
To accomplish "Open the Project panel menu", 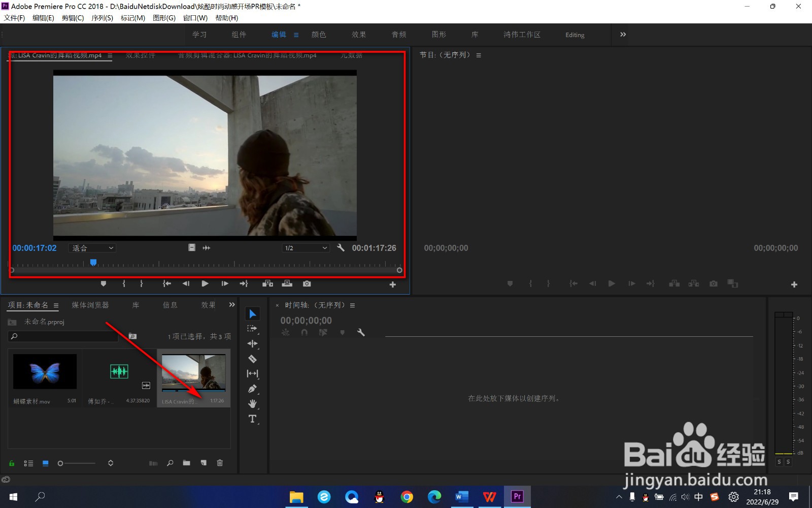I will [x=56, y=306].
